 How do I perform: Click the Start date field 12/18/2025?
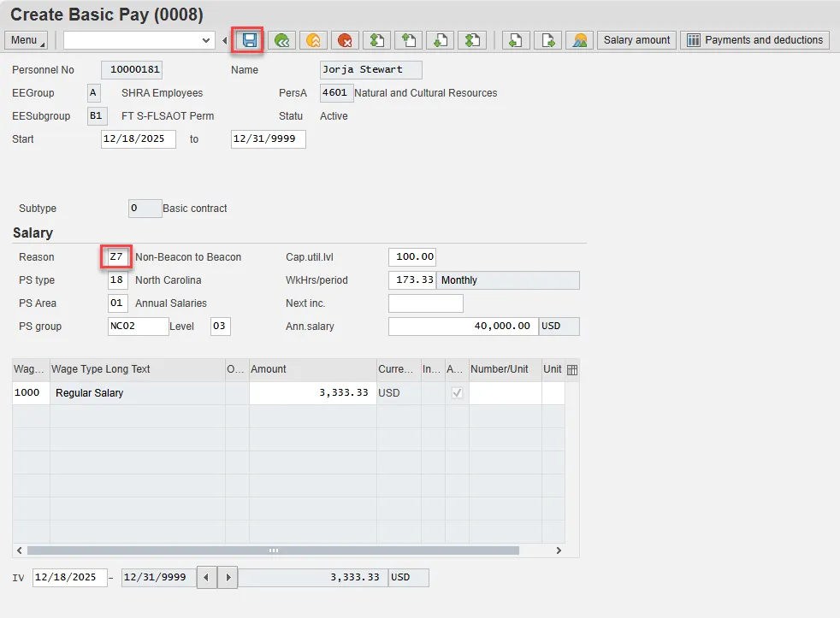tap(139, 139)
